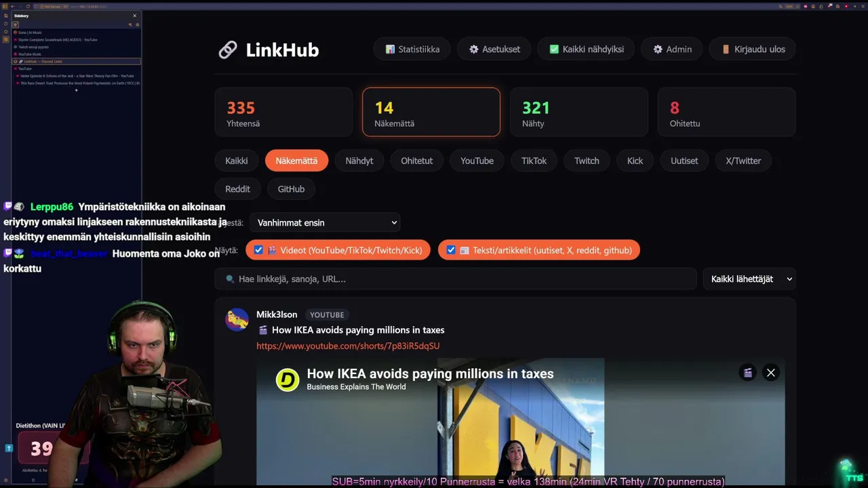This screenshot has width=868, height=488.
Task: Click the Mikk3lson username
Action: click(277, 314)
